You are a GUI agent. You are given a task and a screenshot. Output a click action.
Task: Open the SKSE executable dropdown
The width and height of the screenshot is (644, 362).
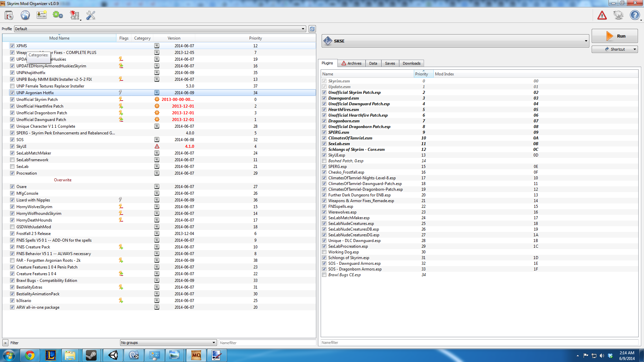(455, 41)
